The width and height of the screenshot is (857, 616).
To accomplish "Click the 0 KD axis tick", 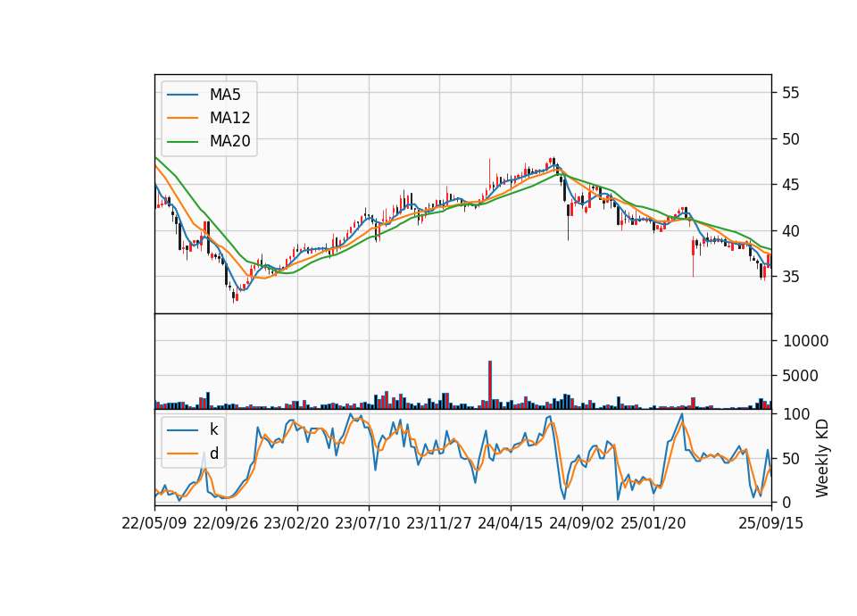I will point(787,503).
